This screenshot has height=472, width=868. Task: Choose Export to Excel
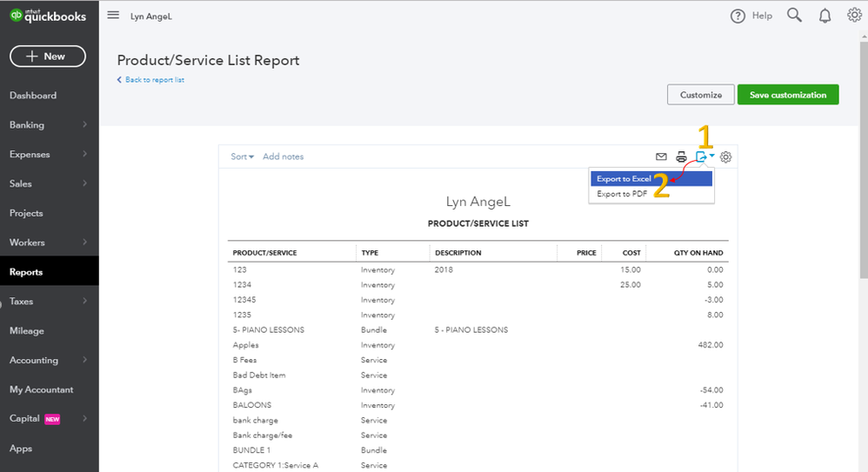(x=651, y=179)
